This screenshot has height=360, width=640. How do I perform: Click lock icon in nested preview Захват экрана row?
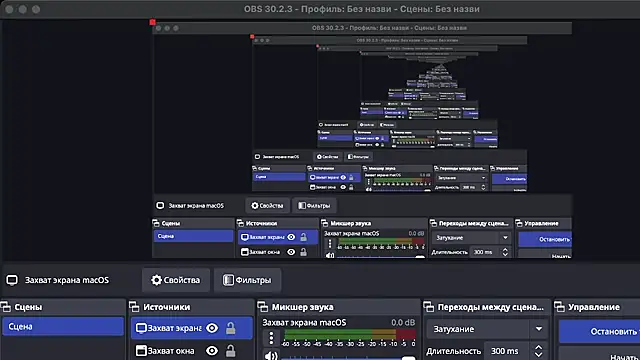[x=304, y=237]
